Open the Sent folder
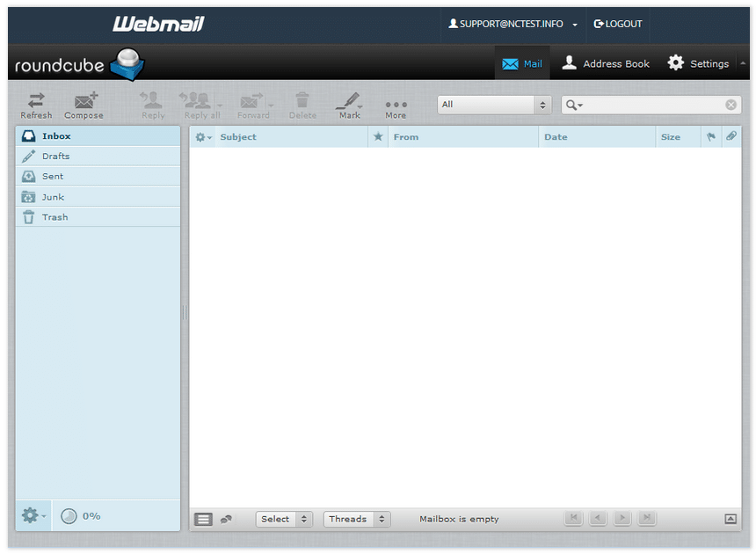Viewport: 756px width, 554px height. tap(98, 177)
